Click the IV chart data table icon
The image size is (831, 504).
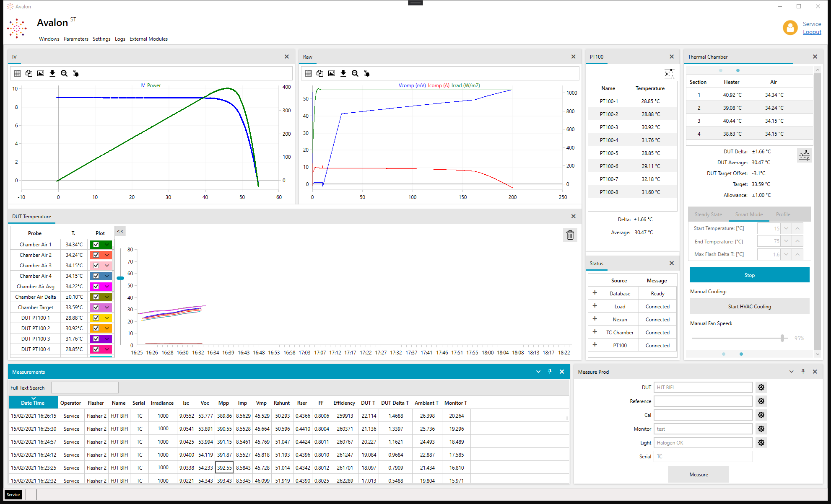tap(17, 73)
